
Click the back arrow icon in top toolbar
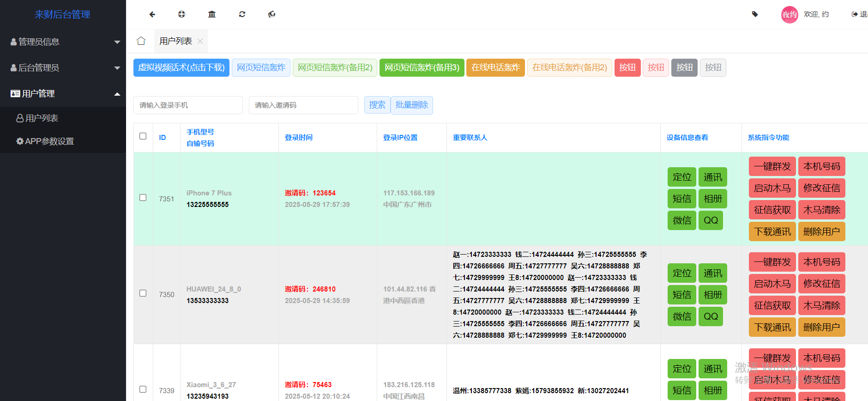(152, 14)
